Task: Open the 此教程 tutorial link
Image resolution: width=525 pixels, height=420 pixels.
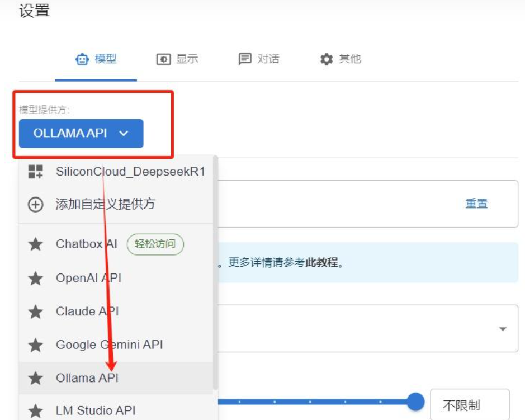Action: click(x=321, y=262)
